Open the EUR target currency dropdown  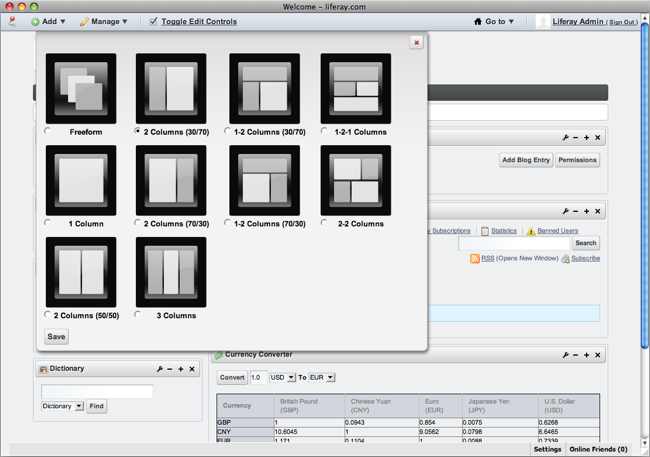[322, 377]
